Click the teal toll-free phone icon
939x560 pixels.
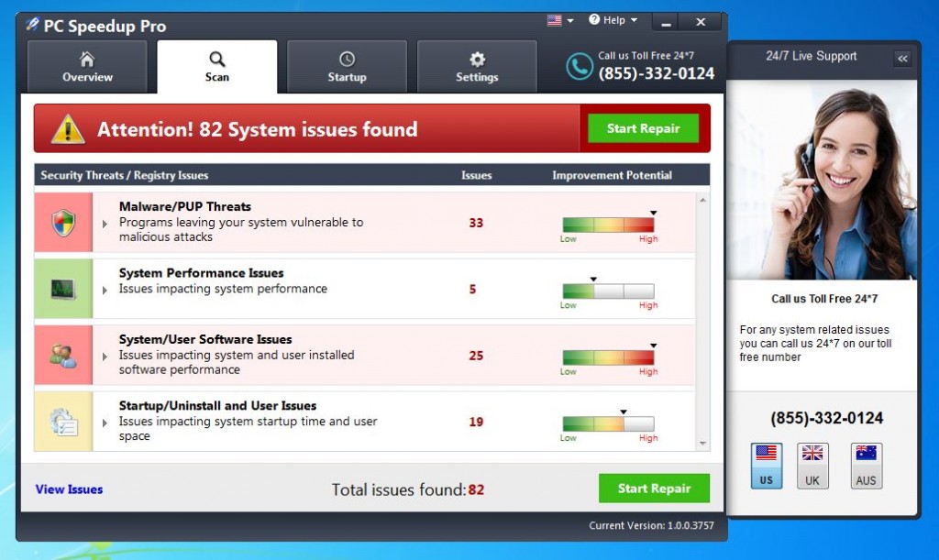pyautogui.click(x=579, y=66)
